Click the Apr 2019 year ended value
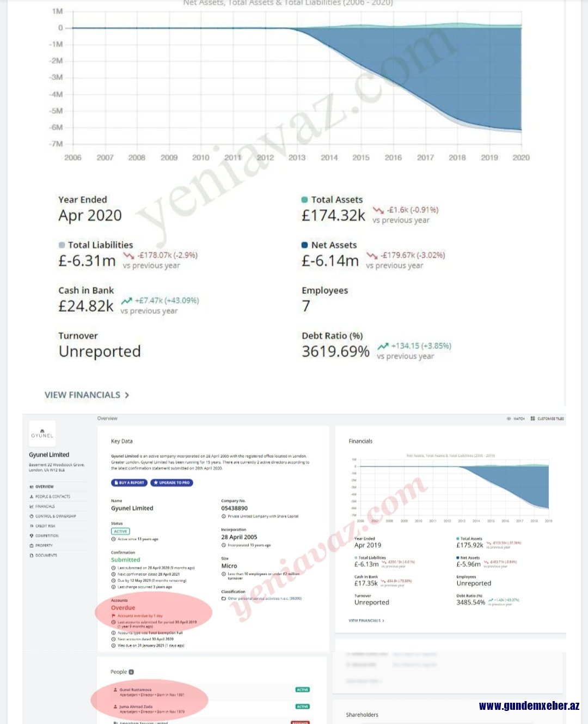Image resolution: width=588 pixels, height=724 pixels. 368,545
